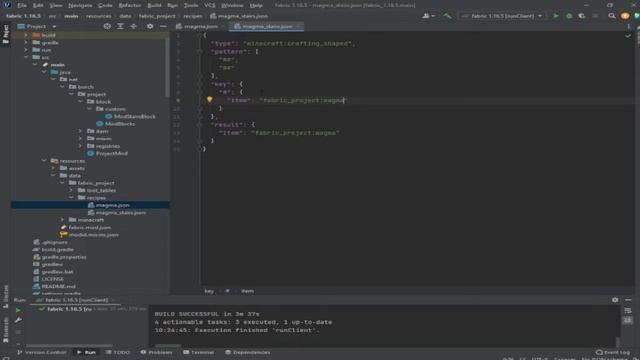Click the fabric 1.16.5 [runClient] Run panel tab

(x=76, y=300)
